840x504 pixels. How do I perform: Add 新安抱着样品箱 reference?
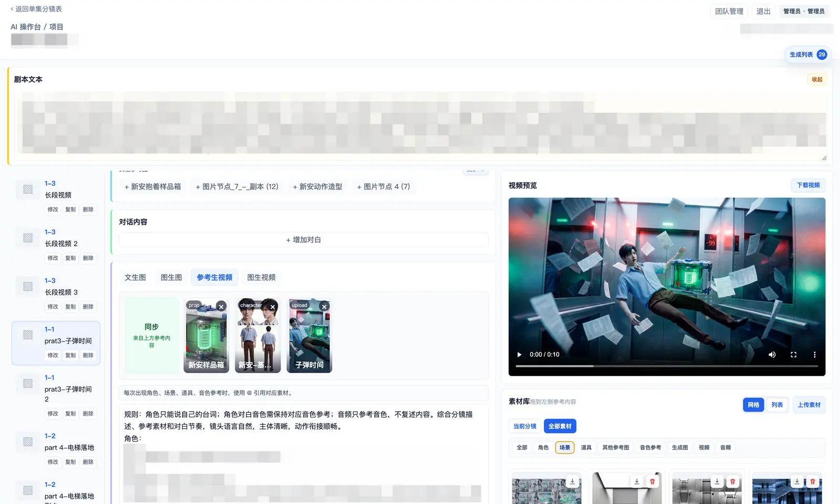pyautogui.click(x=153, y=186)
